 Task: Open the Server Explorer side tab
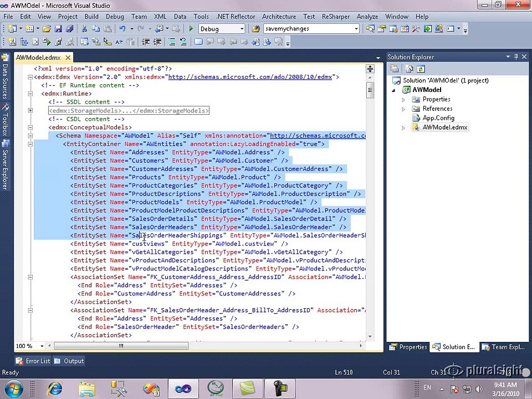[5, 165]
